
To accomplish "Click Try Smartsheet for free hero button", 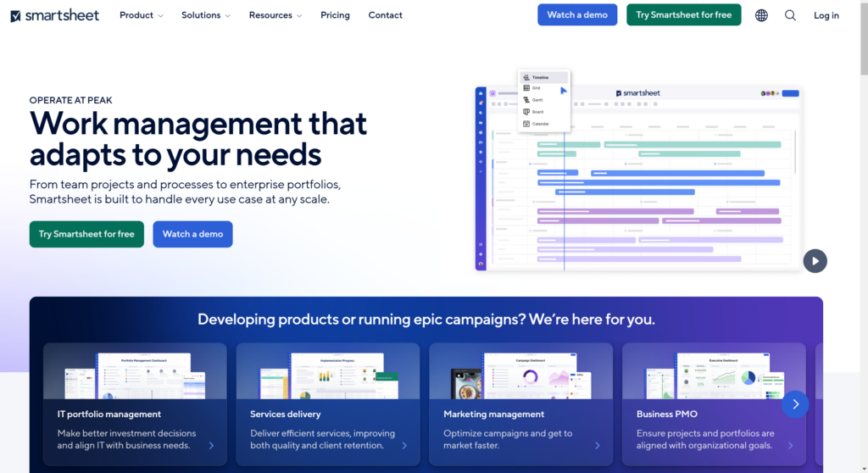I will (86, 234).
